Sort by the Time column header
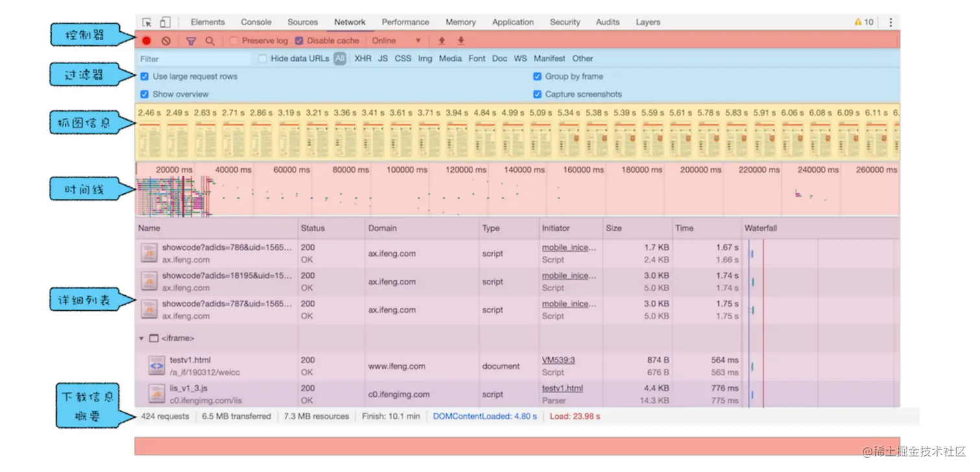Image resolution: width=980 pixels, height=472 pixels. (707, 228)
